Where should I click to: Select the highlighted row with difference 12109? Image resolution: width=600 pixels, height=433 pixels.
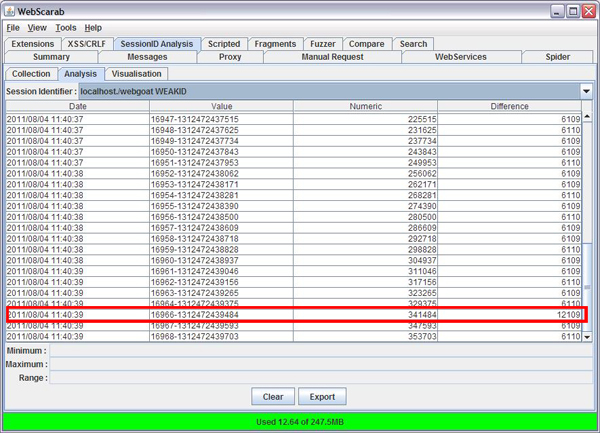pos(295,315)
